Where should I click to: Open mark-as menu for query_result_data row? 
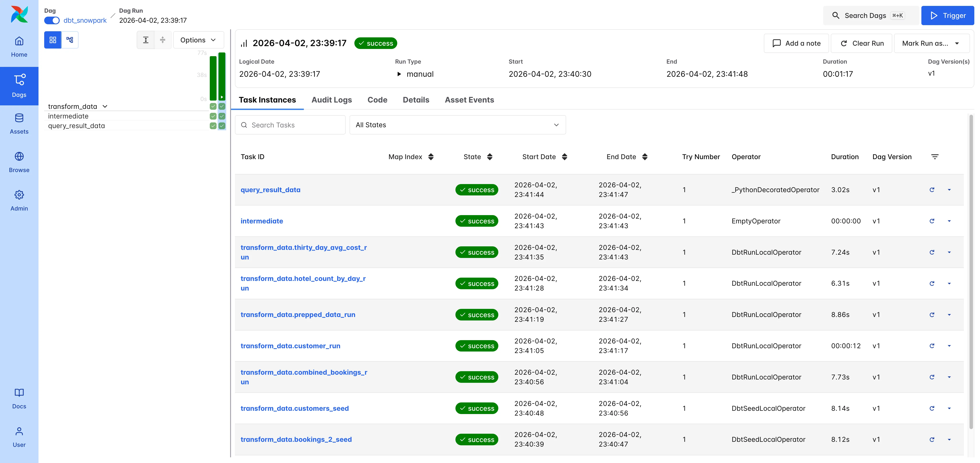pyautogui.click(x=949, y=190)
